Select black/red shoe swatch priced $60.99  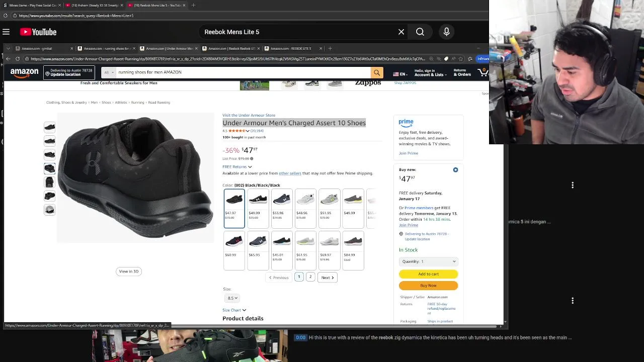tap(234, 250)
